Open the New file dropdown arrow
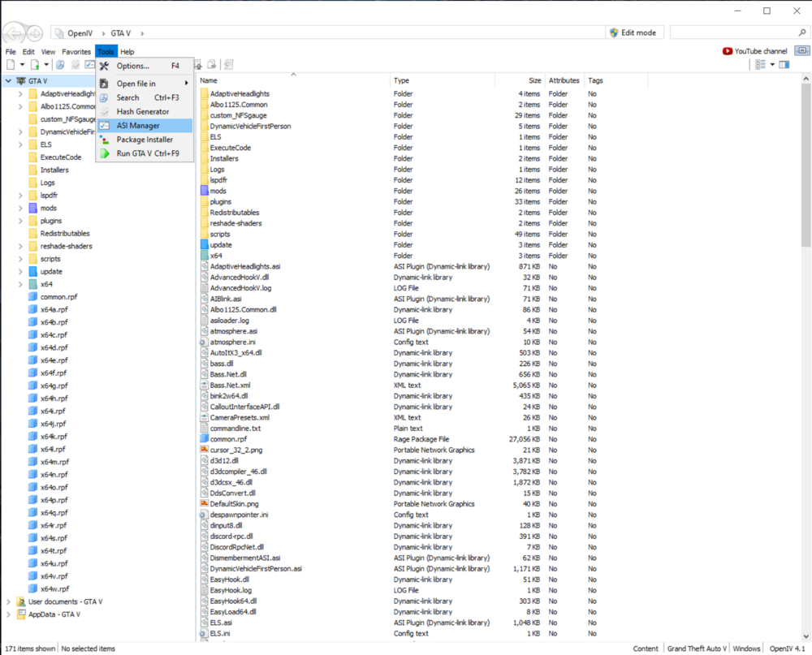 [22, 64]
